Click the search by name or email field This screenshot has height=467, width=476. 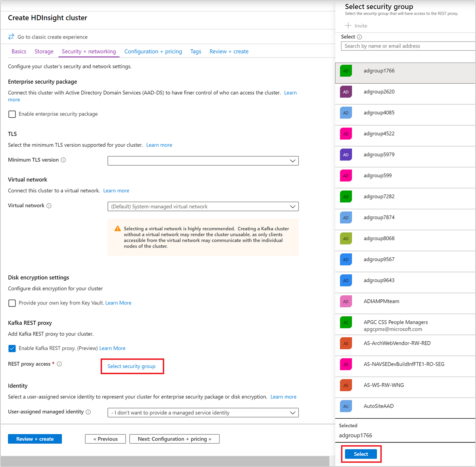coord(408,46)
